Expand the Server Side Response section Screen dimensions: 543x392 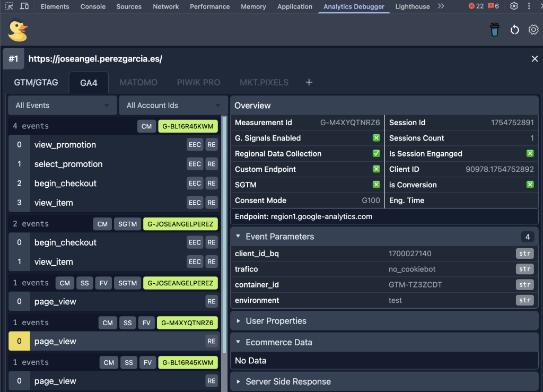[384, 381]
